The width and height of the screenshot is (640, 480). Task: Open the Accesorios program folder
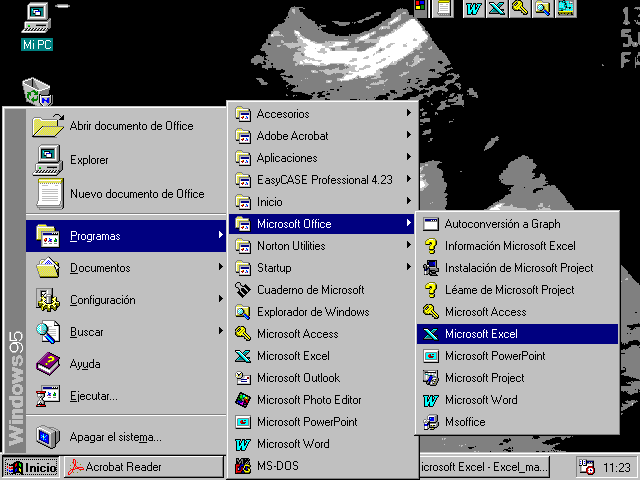click(x=323, y=114)
